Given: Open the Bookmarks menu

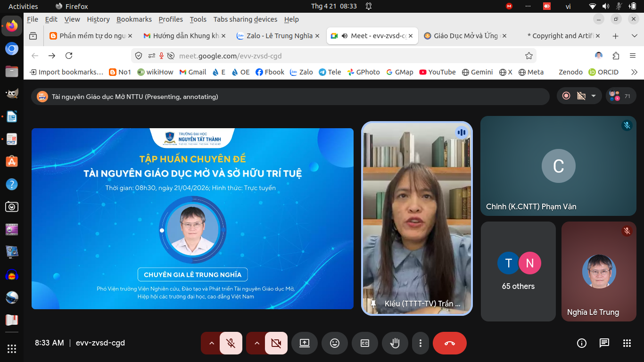Looking at the screenshot, I should pyautogui.click(x=134, y=19).
